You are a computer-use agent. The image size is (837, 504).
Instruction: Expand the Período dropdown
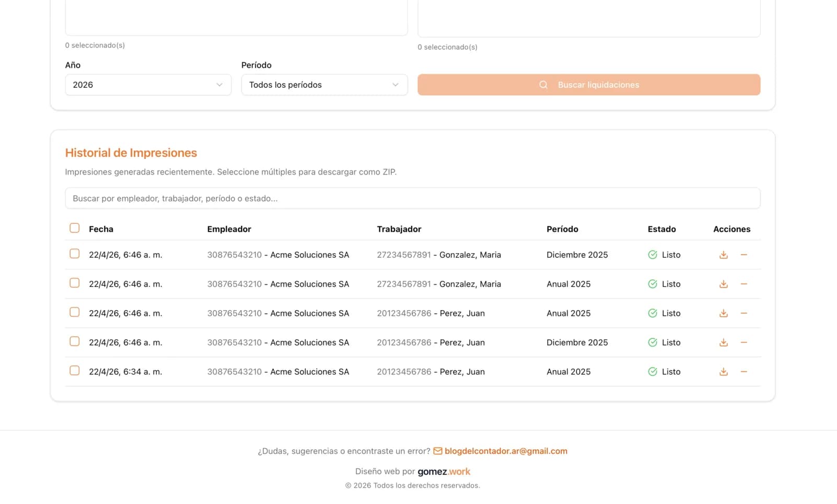(x=324, y=85)
